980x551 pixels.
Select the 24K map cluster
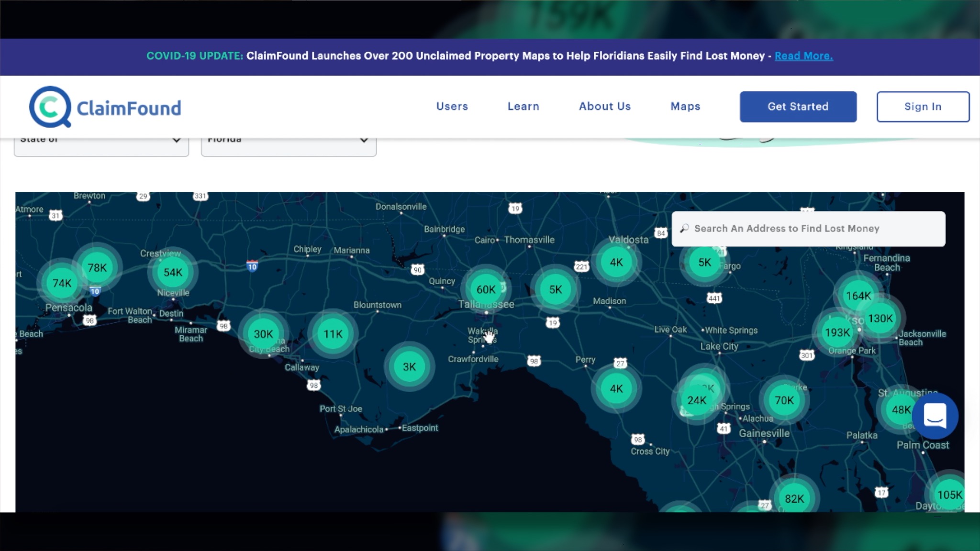coord(697,400)
